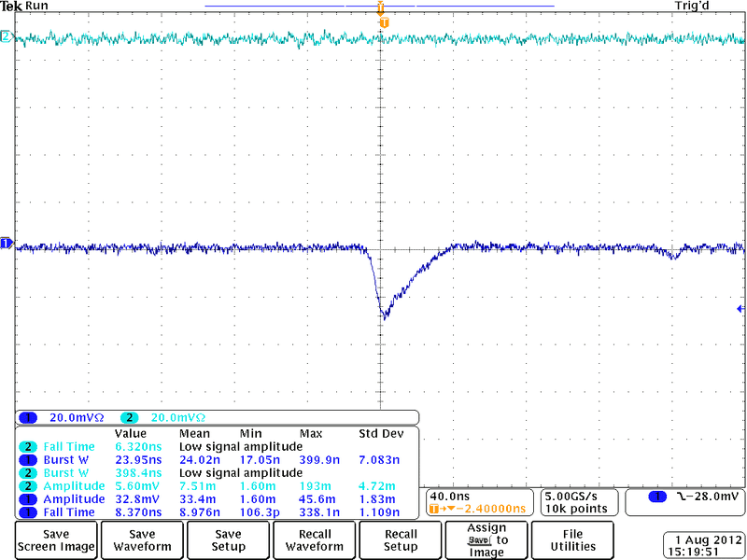Image resolution: width=747 pixels, height=560 pixels.
Task: Click the 5.00GS/s sample rate readout
Action: (573, 496)
